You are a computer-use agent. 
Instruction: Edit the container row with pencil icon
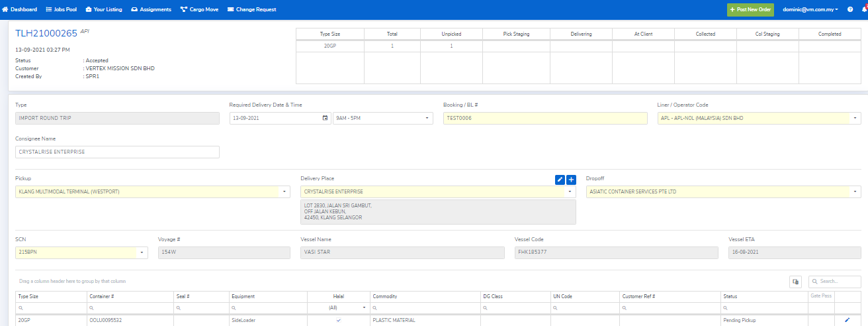847,320
